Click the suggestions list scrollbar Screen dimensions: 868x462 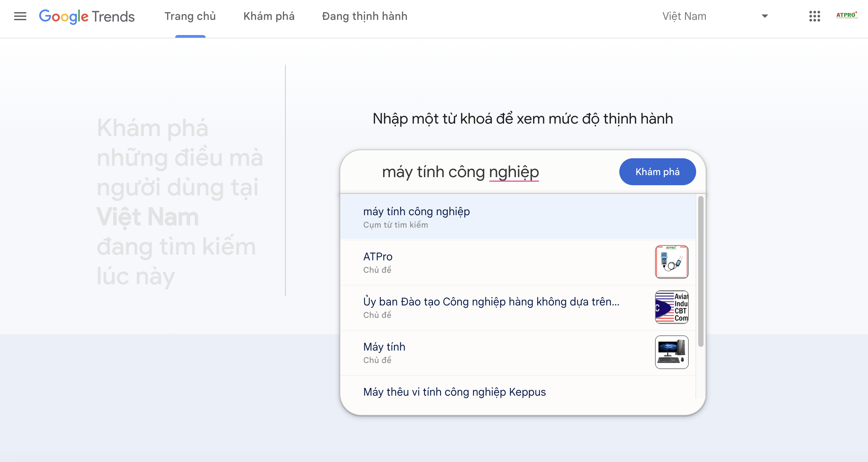click(701, 271)
